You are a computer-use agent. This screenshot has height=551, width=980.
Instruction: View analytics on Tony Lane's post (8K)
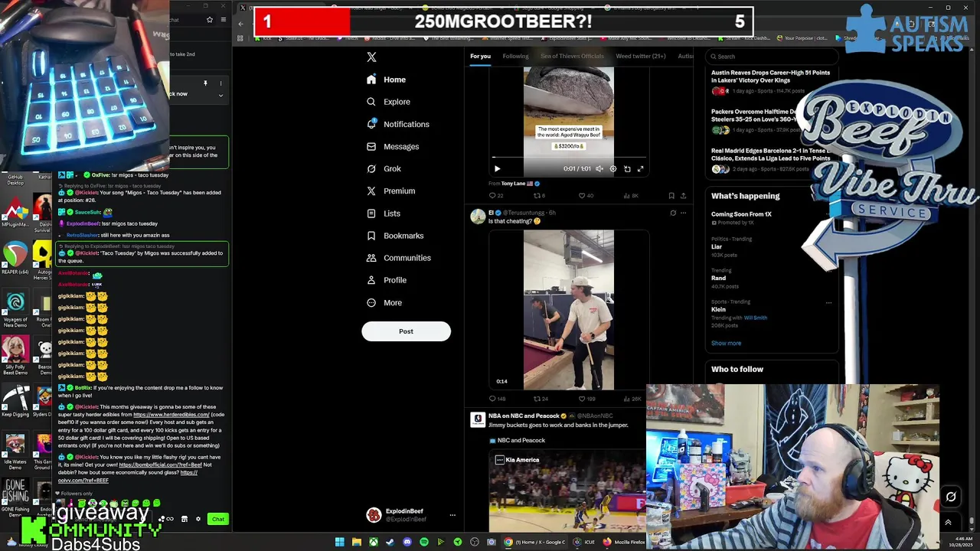tap(631, 196)
